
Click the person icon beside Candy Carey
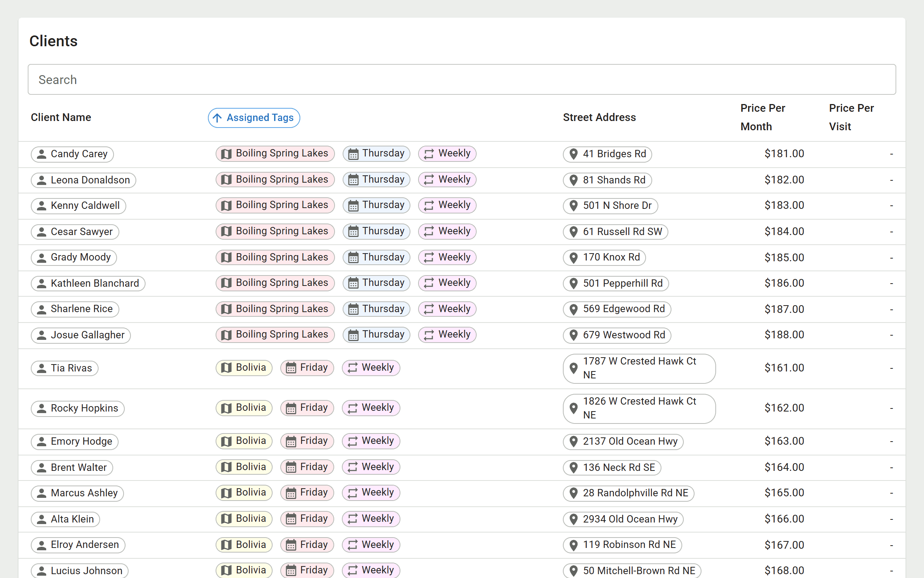(42, 154)
